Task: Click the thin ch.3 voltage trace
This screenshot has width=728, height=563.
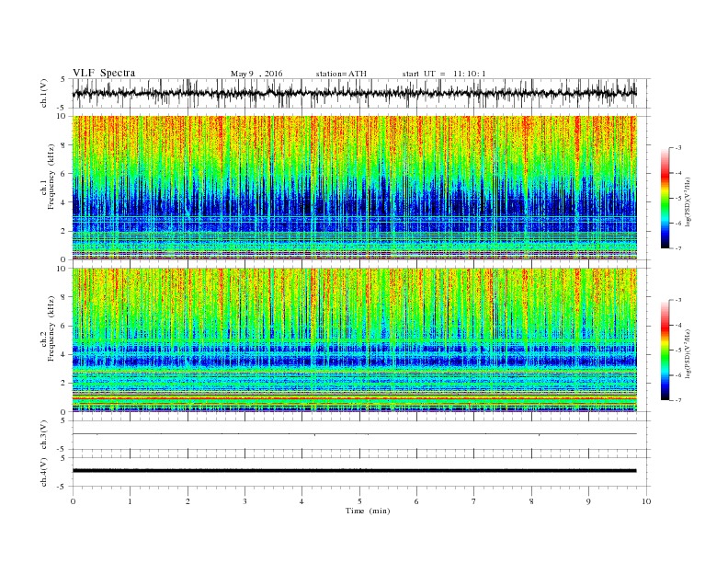Action: (354, 434)
